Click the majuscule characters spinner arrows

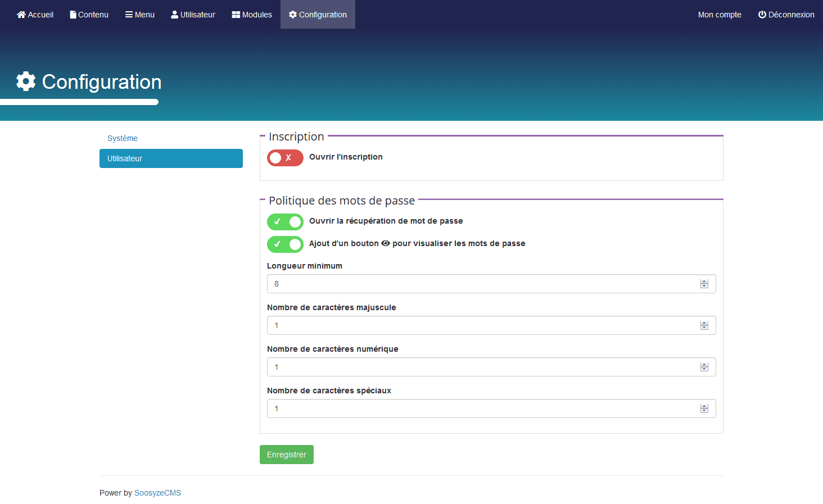coord(704,326)
